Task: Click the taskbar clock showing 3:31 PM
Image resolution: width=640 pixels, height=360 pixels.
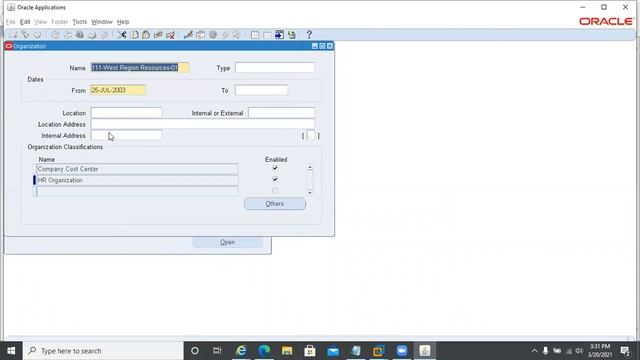Action: (600, 351)
